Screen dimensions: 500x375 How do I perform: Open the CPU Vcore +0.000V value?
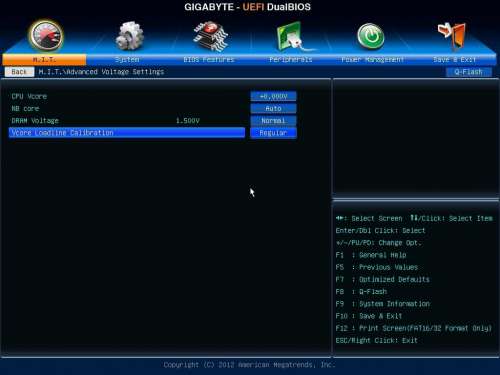click(x=273, y=96)
